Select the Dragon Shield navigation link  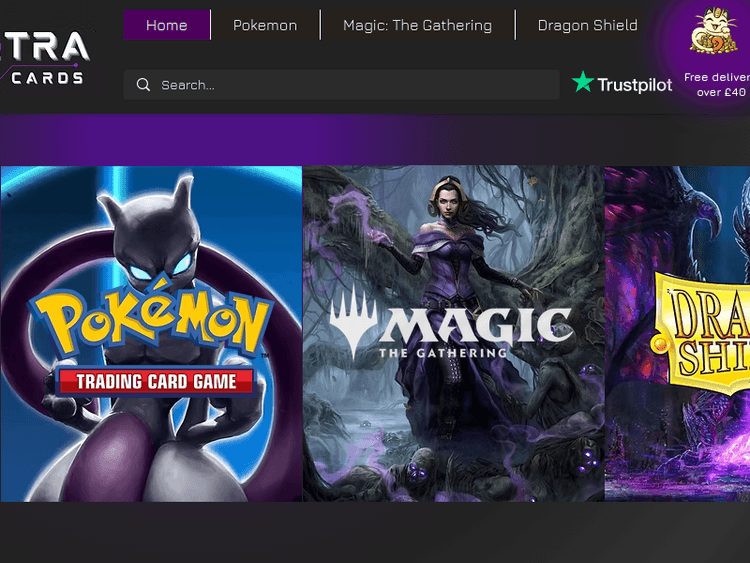click(x=587, y=25)
